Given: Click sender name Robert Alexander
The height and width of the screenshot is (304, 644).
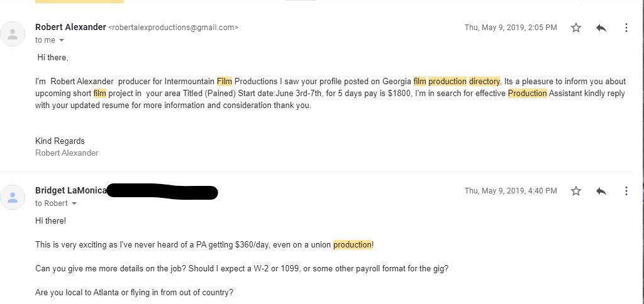Looking at the screenshot, I should (x=70, y=27).
